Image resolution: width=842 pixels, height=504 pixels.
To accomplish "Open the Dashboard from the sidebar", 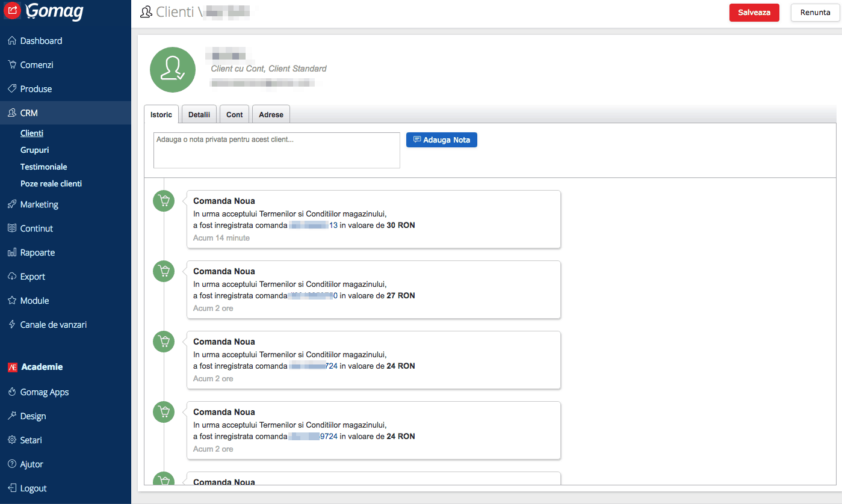I will click(x=40, y=40).
